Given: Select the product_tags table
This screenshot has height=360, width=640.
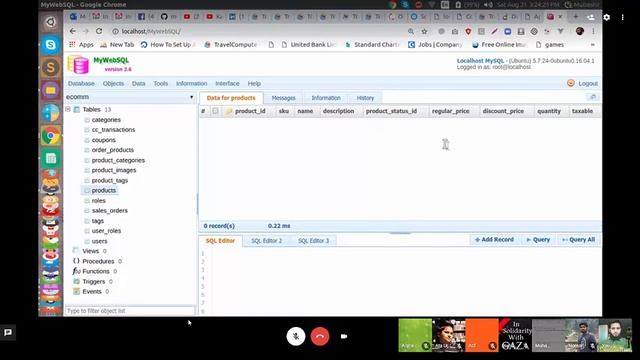Looking at the screenshot, I should click(x=110, y=180).
